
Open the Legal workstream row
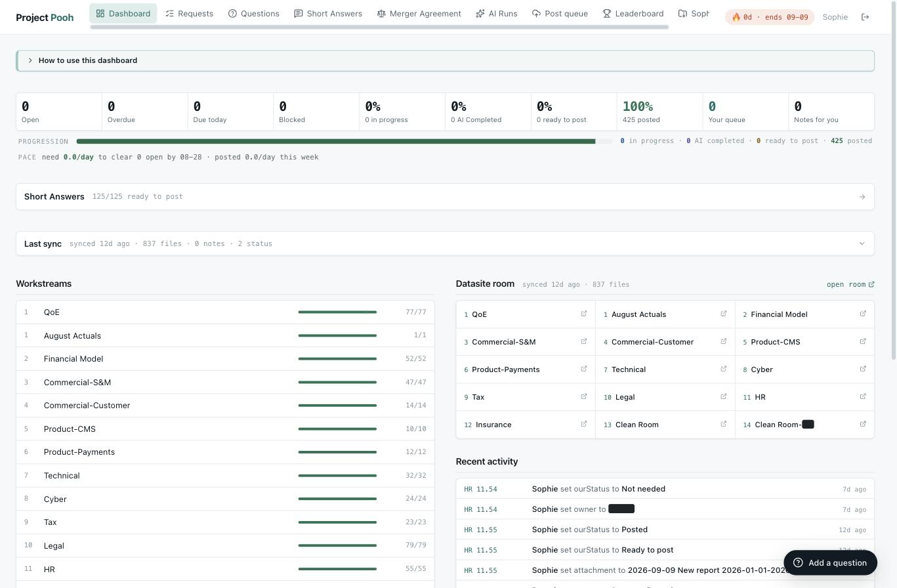[225, 546]
